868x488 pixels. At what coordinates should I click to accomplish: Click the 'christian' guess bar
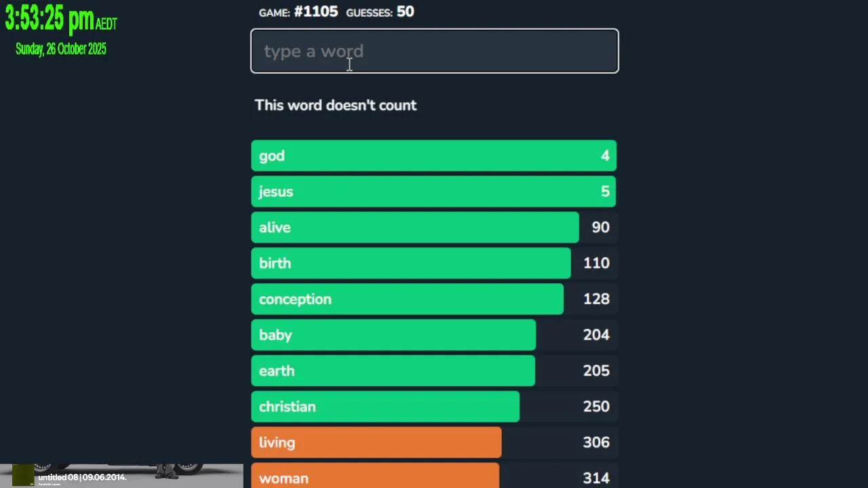click(385, 407)
